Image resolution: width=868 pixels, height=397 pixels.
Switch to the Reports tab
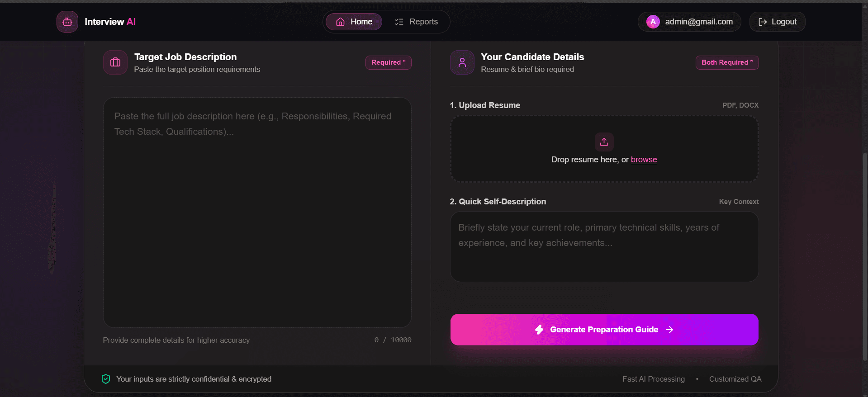click(416, 22)
